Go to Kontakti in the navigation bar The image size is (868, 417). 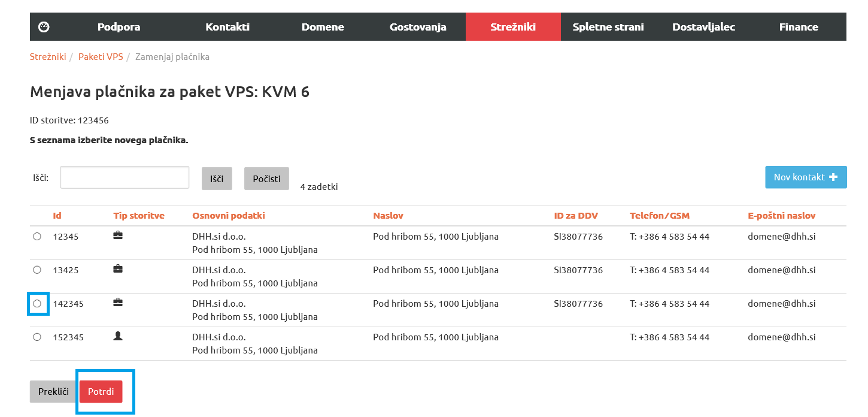[x=227, y=27]
